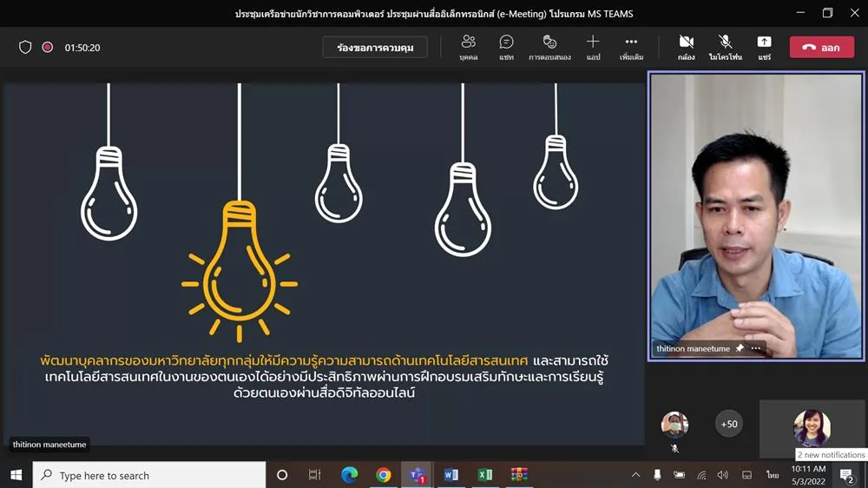868x488 pixels.
Task: Leave the meeting with the red ออก button
Action: click(x=821, y=48)
